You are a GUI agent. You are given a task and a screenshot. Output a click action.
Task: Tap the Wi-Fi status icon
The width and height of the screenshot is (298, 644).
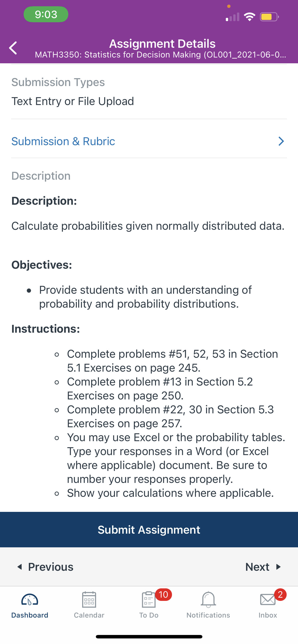249,17
